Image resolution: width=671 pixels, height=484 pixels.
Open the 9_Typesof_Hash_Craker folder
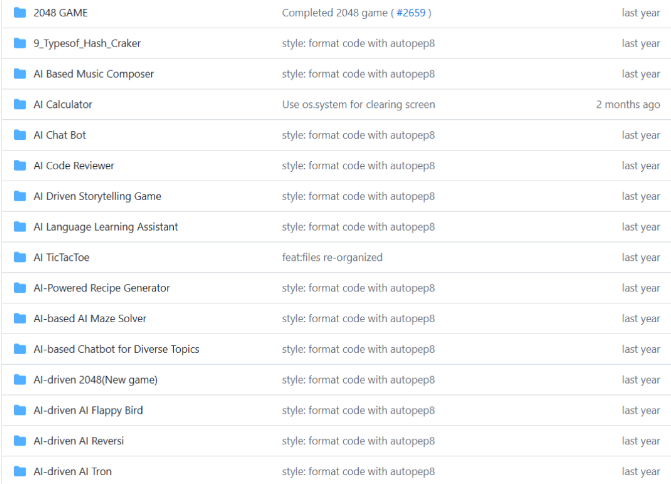88,44
